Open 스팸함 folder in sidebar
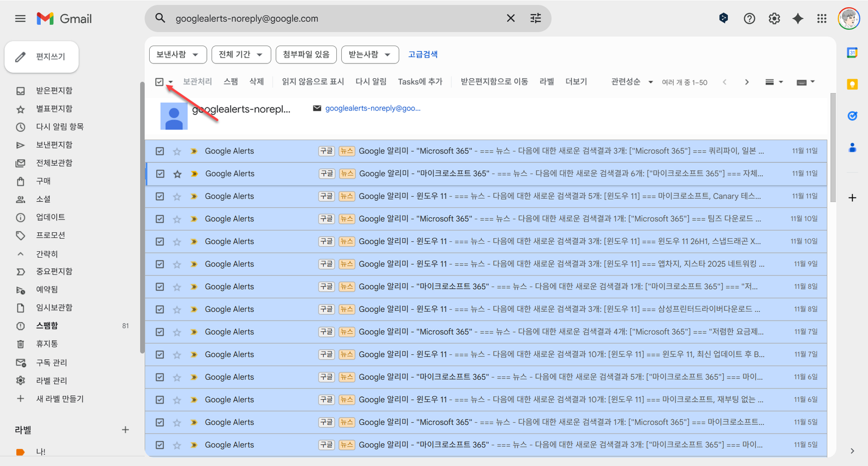868x466 pixels. (x=47, y=325)
